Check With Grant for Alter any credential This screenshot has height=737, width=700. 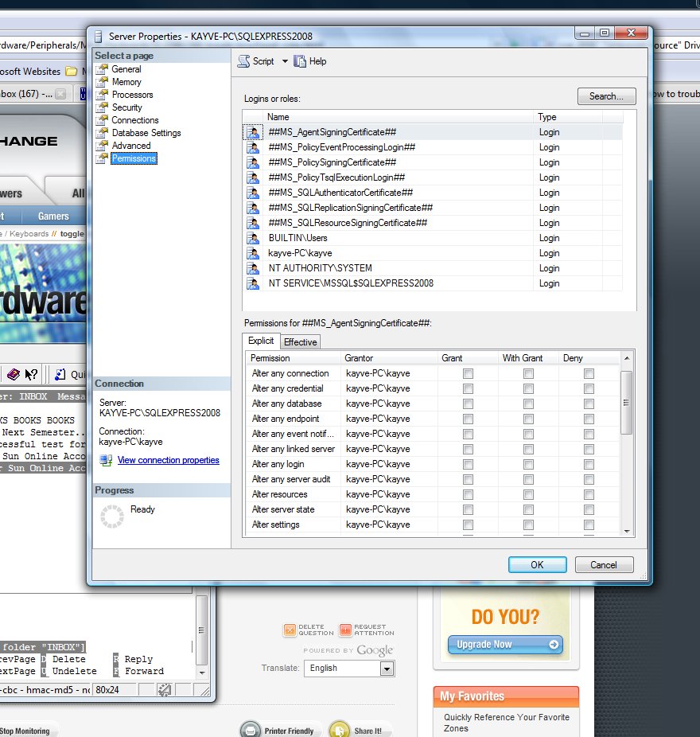coord(528,388)
